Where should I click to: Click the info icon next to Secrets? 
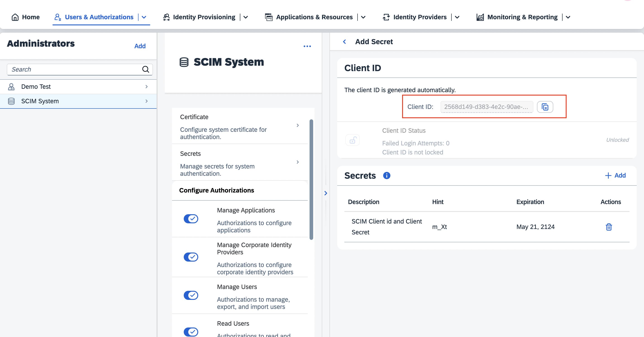point(386,175)
